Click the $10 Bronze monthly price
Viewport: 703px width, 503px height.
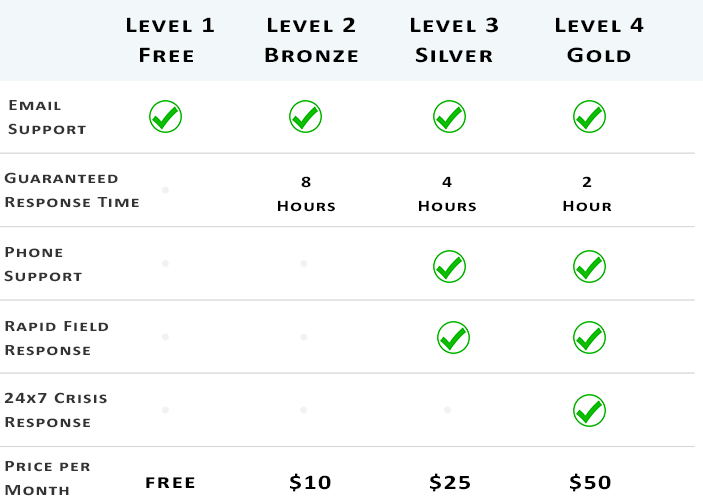[x=310, y=482]
